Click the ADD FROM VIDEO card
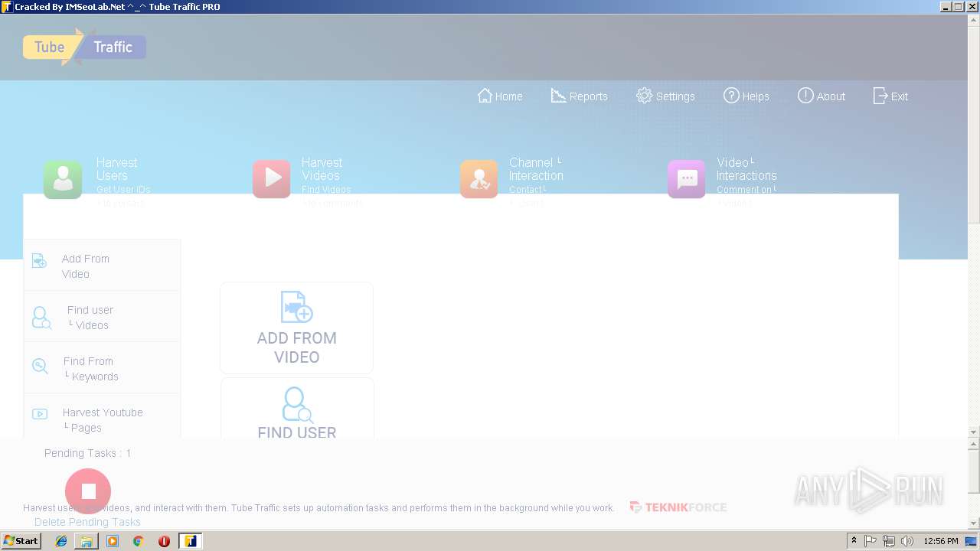 (x=296, y=328)
